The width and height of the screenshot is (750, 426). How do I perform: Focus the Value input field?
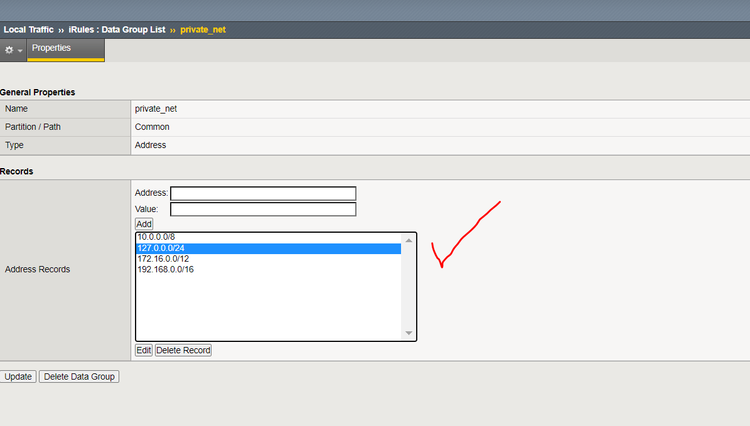[x=263, y=209]
